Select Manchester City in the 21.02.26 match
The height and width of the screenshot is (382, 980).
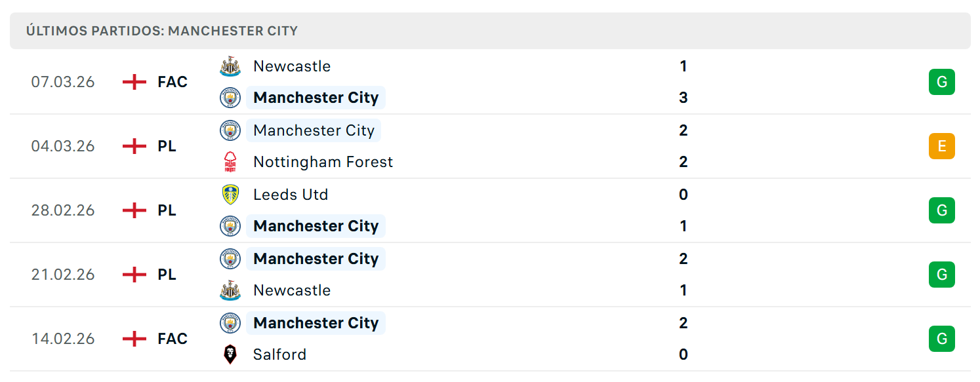(x=316, y=259)
